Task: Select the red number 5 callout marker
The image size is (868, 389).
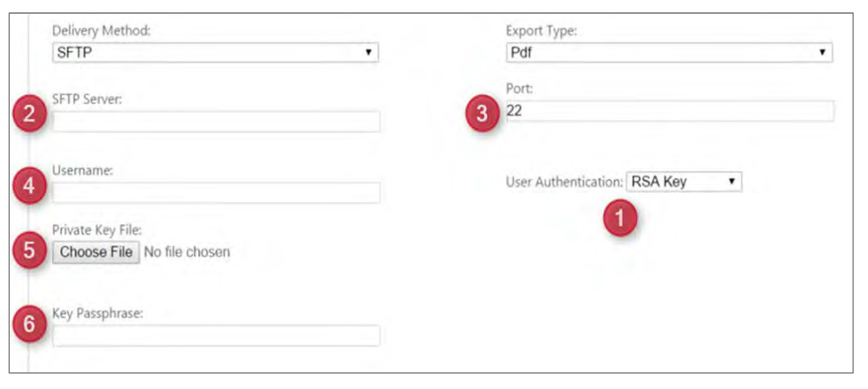Action: point(30,251)
